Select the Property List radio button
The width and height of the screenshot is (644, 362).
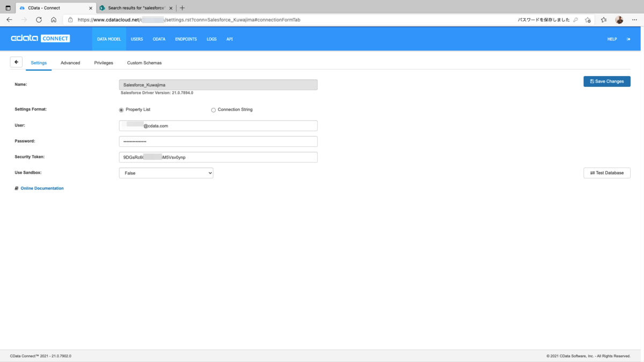[x=121, y=110]
